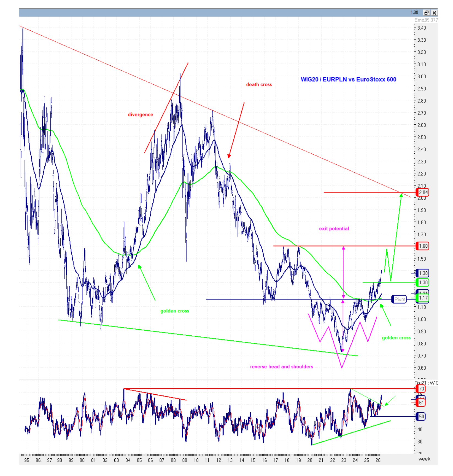Select the blue RSI 50 level tag
The image size is (453, 476).
point(421,416)
